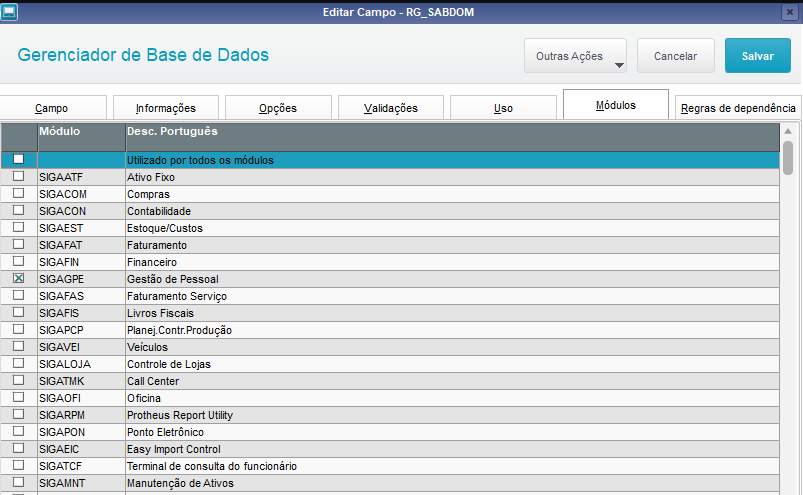Check the SIGARPM checkbox

click(x=18, y=414)
